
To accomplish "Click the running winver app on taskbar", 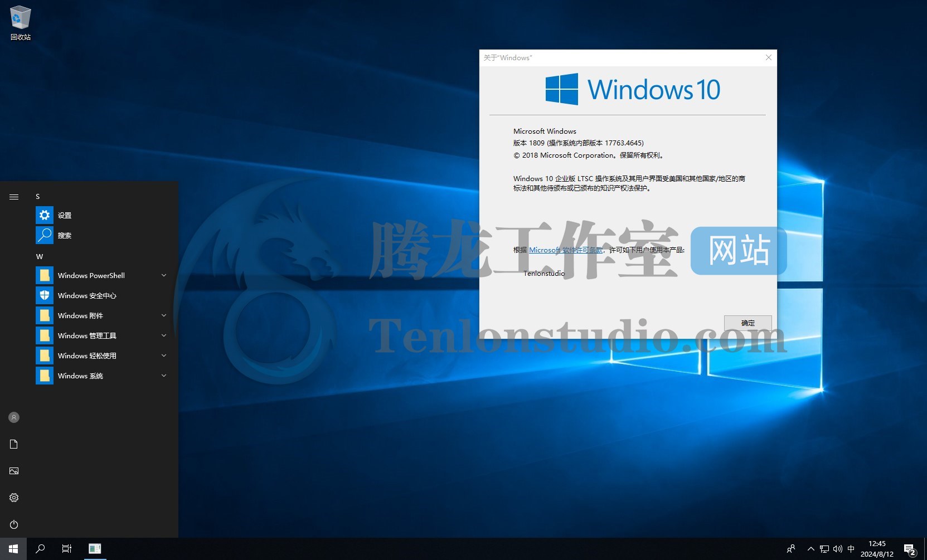I will click(95, 549).
